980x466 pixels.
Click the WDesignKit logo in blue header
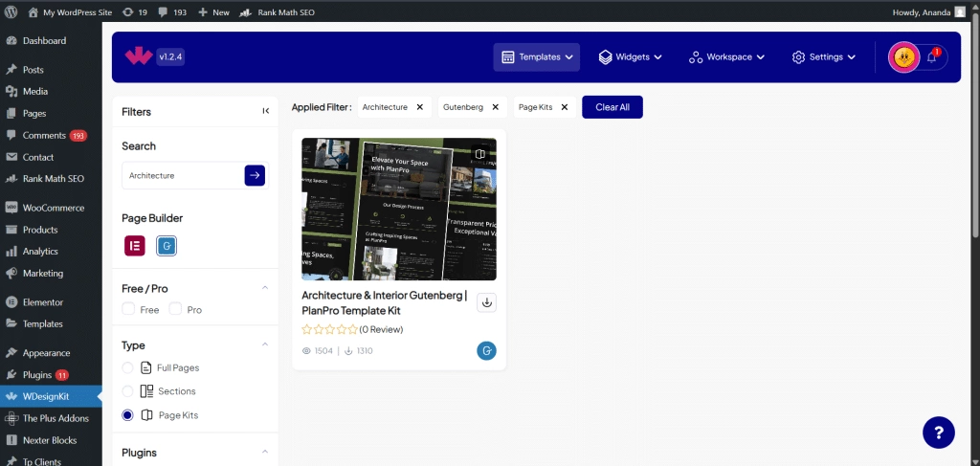click(x=138, y=56)
